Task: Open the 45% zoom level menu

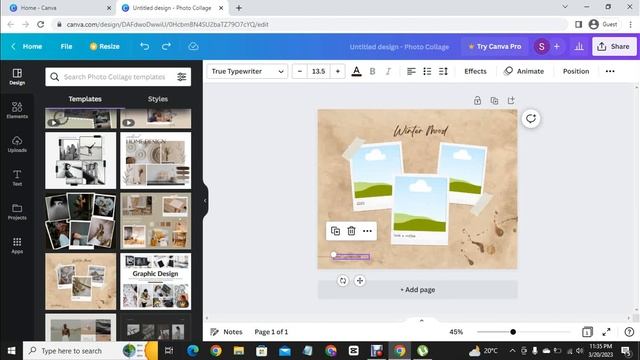Action: pos(456,332)
